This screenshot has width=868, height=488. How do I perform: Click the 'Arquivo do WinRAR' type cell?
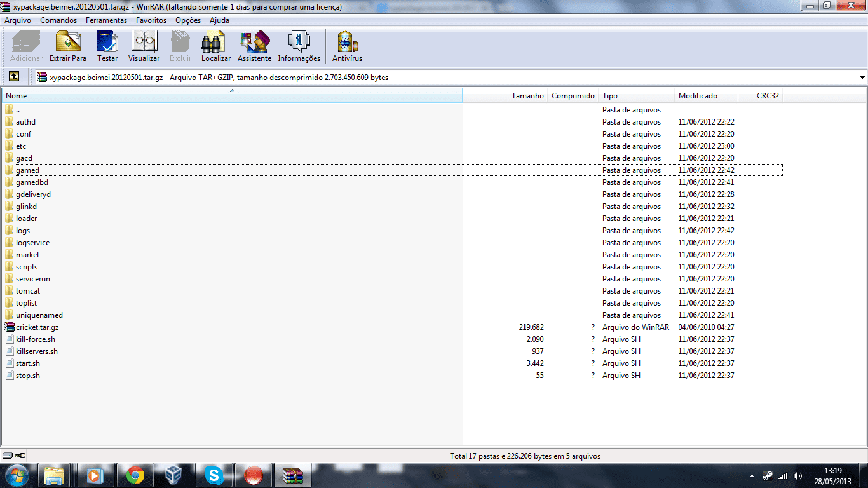[635, 327]
